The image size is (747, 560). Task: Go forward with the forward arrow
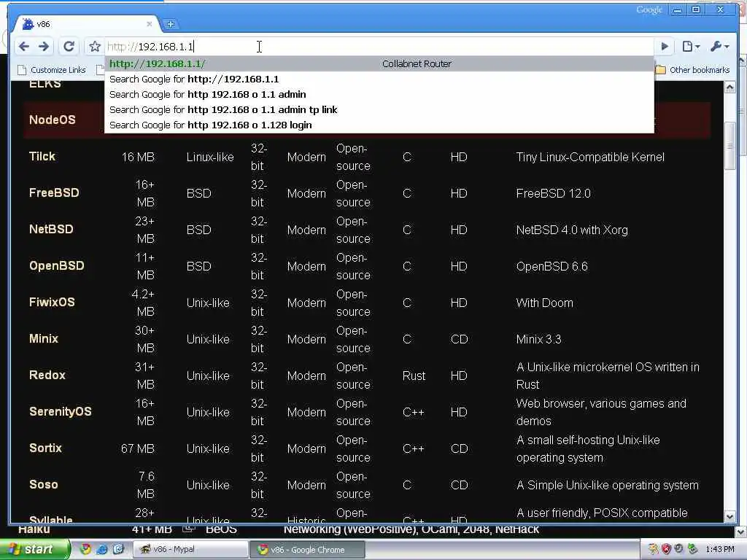click(44, 46)
